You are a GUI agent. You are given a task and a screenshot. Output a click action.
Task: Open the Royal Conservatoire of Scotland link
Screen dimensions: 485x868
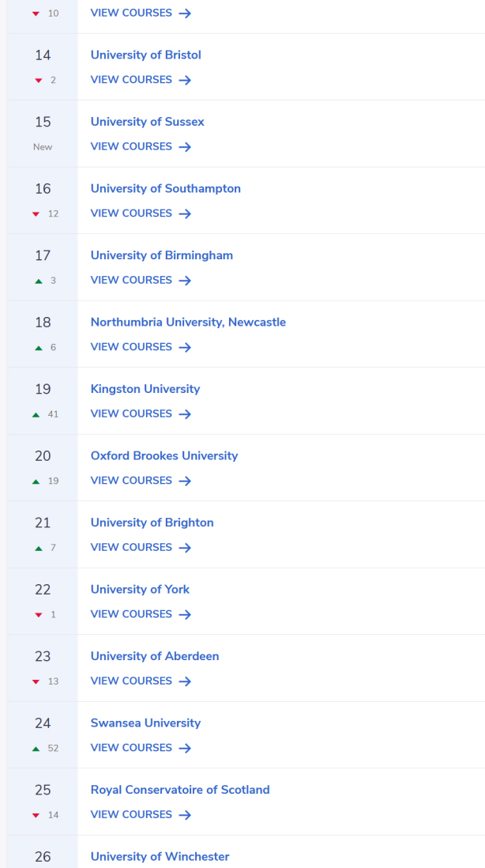coord(180,790)
